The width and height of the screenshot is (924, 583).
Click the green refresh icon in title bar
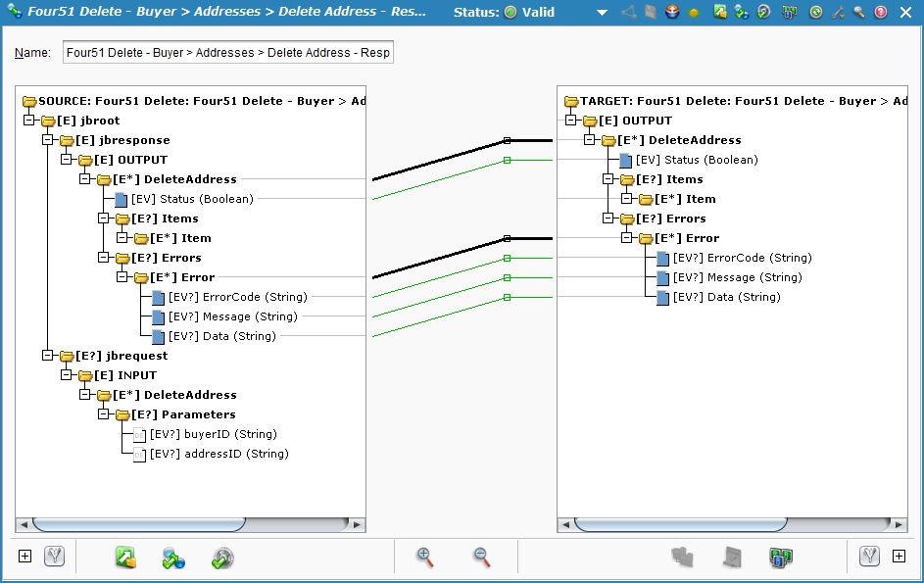point(816,13)
